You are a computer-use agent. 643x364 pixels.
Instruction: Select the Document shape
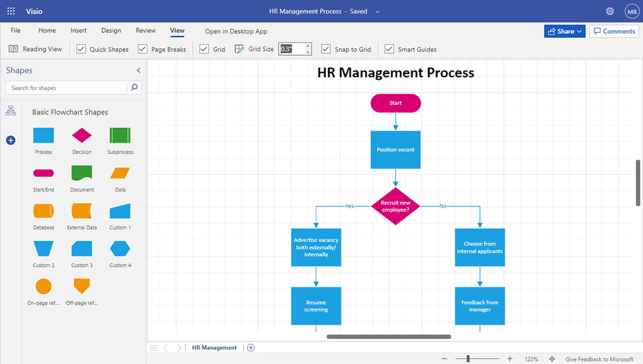[x=82, y=173]
